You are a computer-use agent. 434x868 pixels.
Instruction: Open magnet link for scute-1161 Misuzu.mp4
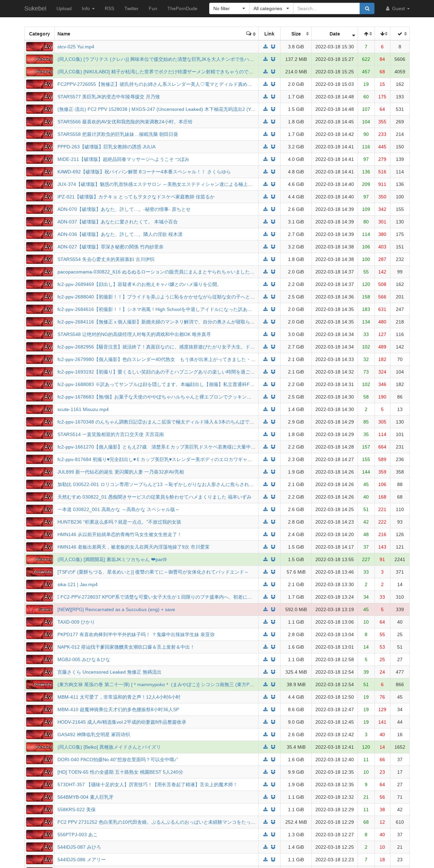273,409
